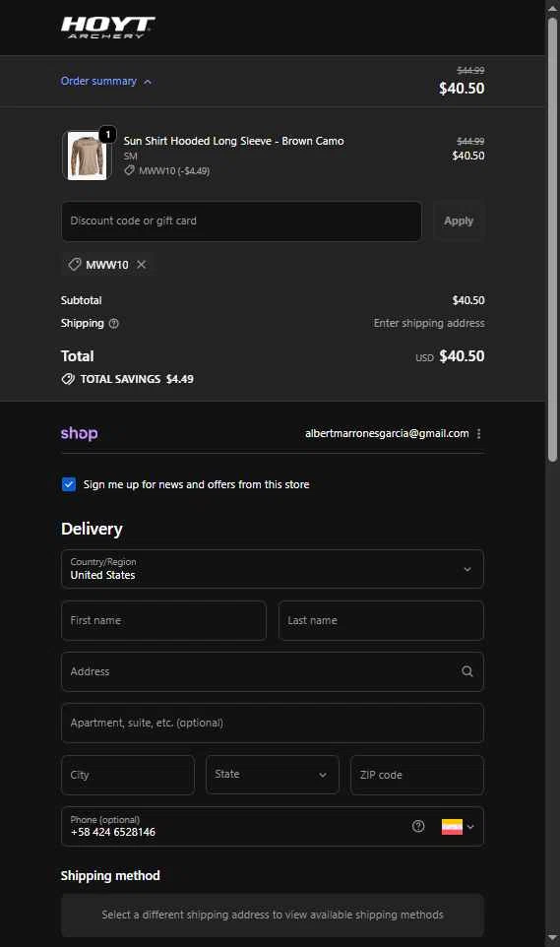Click the scrollbar down arrow
The image size is (560, 947).
pyautogui.click(x=552, y=938)
